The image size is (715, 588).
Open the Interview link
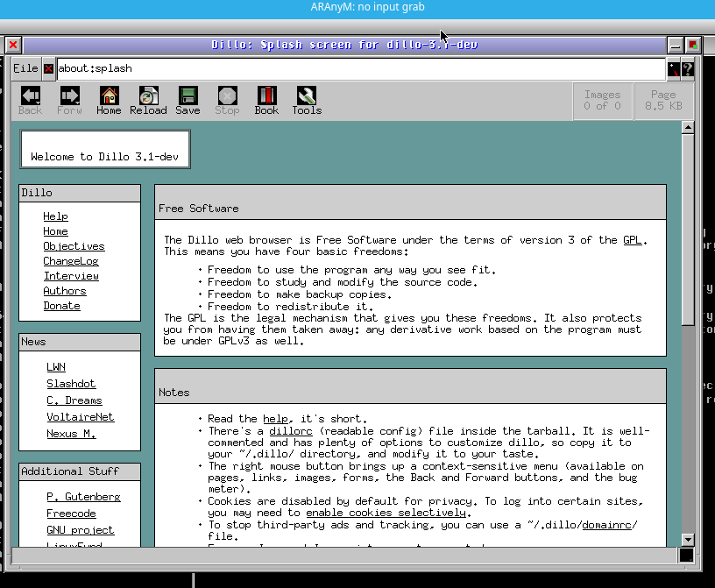click(x=71, y=276)
